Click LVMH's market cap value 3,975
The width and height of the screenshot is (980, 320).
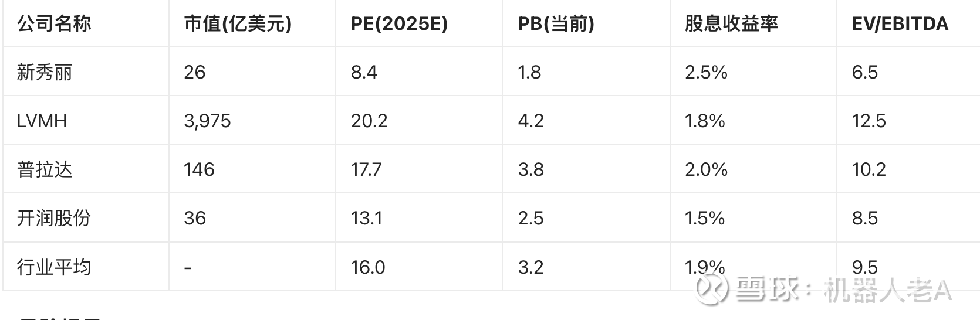[x=207, y=121]
